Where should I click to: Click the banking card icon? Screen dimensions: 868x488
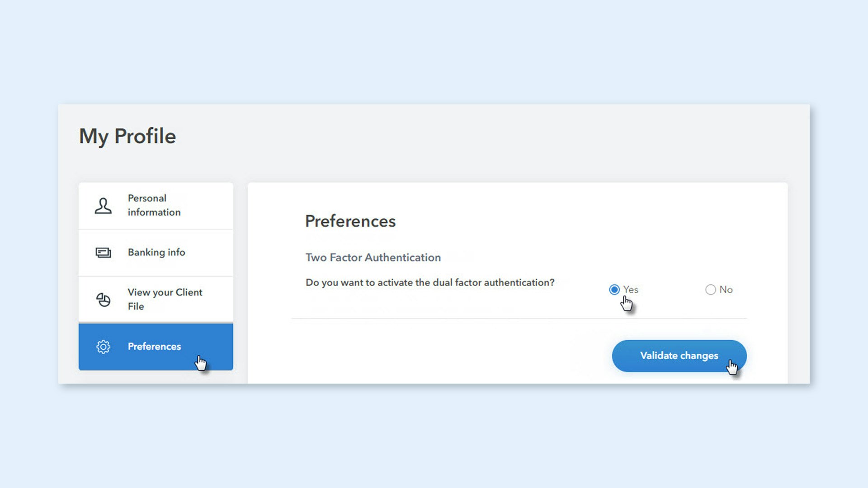coord(103,253)
